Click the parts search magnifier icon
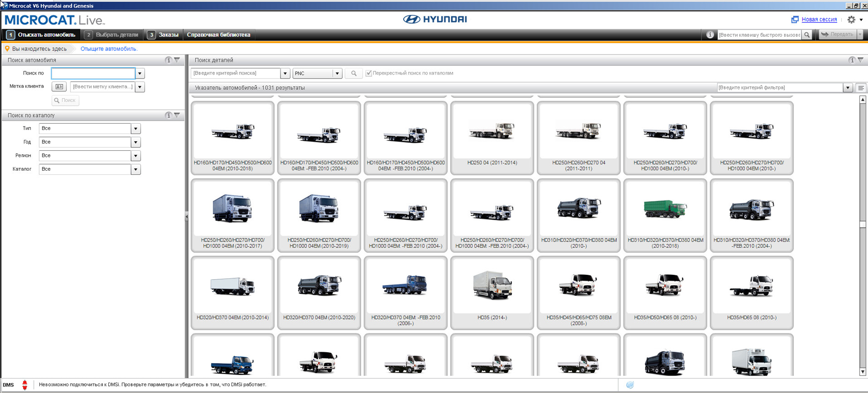The width and height of the screenshot is (868, 393). point(354,73)
